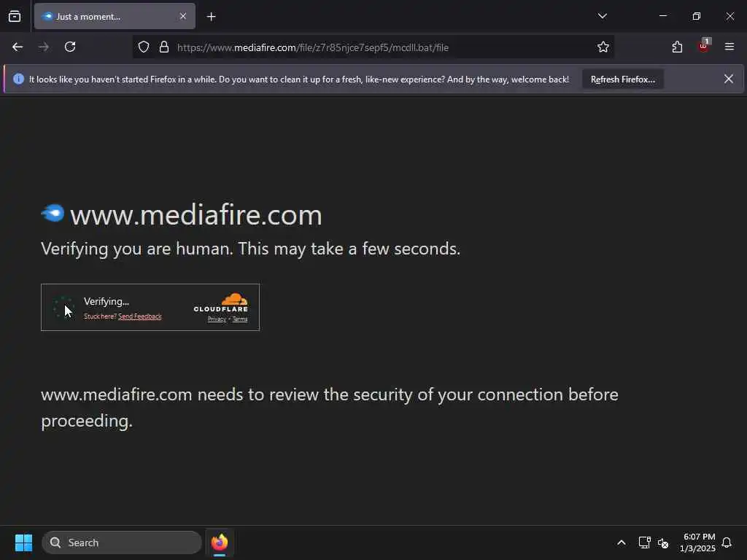Click Firefox icon in taskbar
The width and height of the screenshot is (747, 560).
click(220, 542)
